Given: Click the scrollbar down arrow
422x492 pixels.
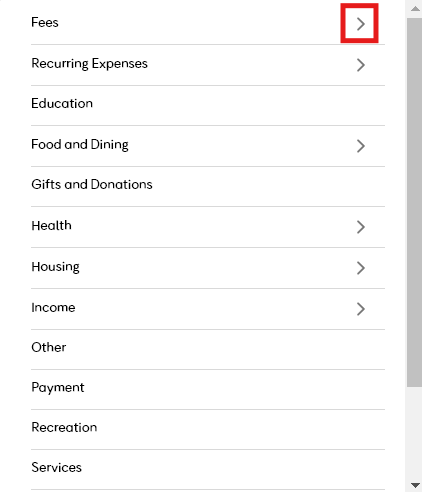Looking at the screenshot, I should pos(415,485).
